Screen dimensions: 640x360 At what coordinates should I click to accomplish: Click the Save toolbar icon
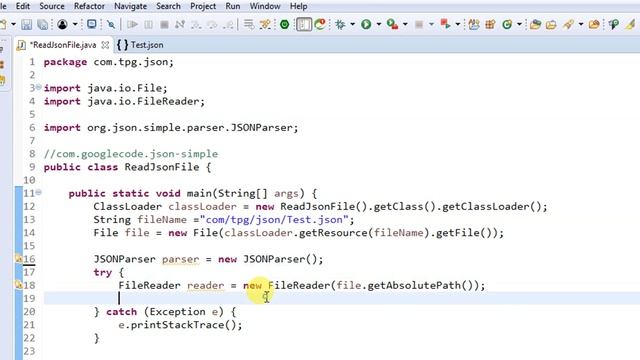27,24
